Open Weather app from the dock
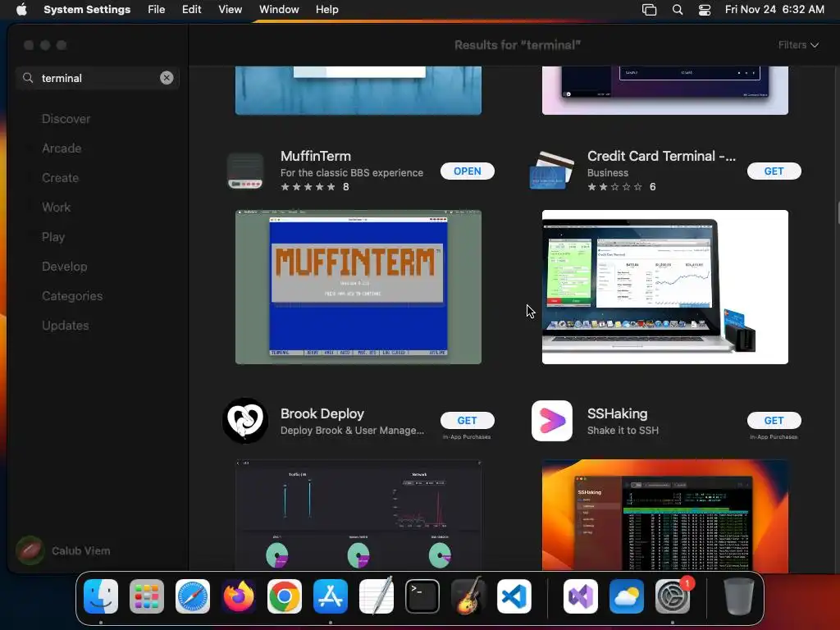The width and height of the screenshot is (840, 630). click(627, 596)
